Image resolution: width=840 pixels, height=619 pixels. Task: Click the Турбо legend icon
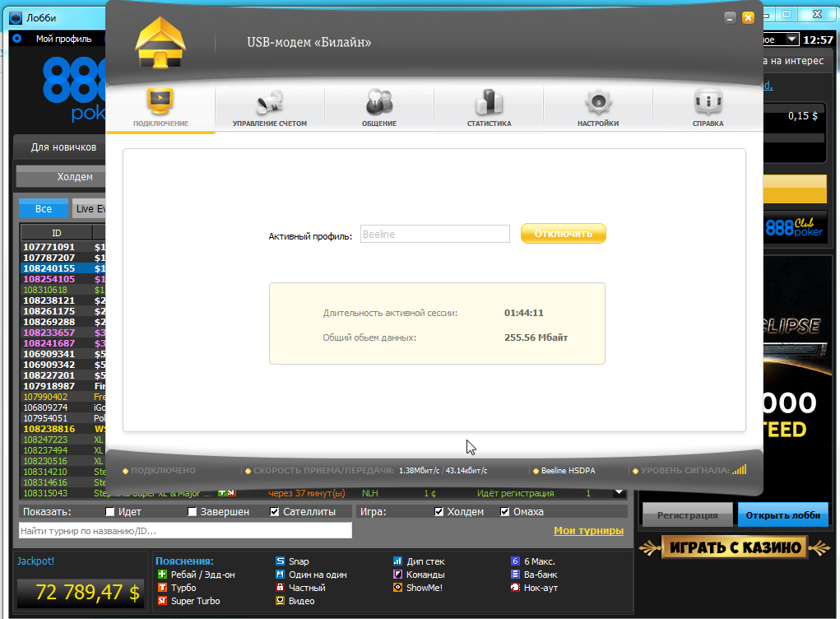162,588
